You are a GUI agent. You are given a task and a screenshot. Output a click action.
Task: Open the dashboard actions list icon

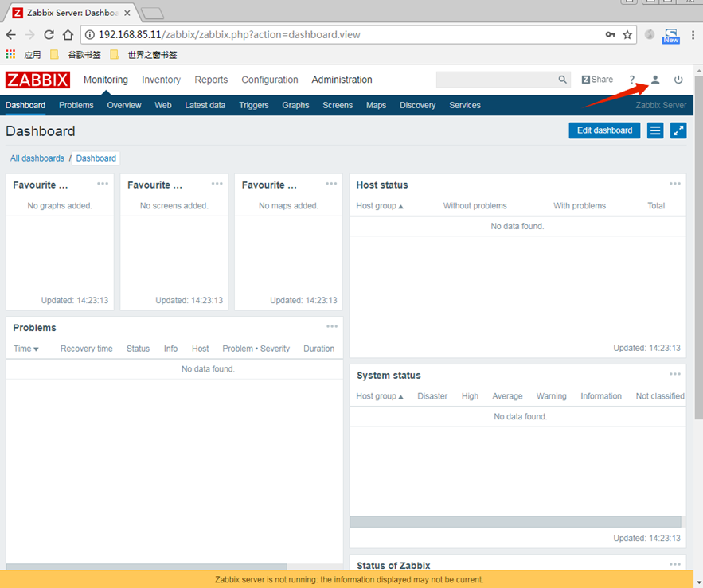click(655, 130)
